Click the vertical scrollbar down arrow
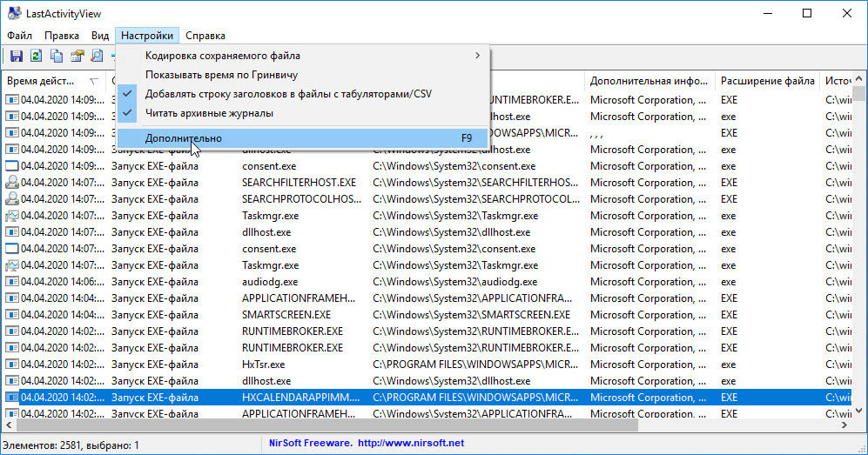The height and width of the screenshot is (455, 868). (859, 411)
